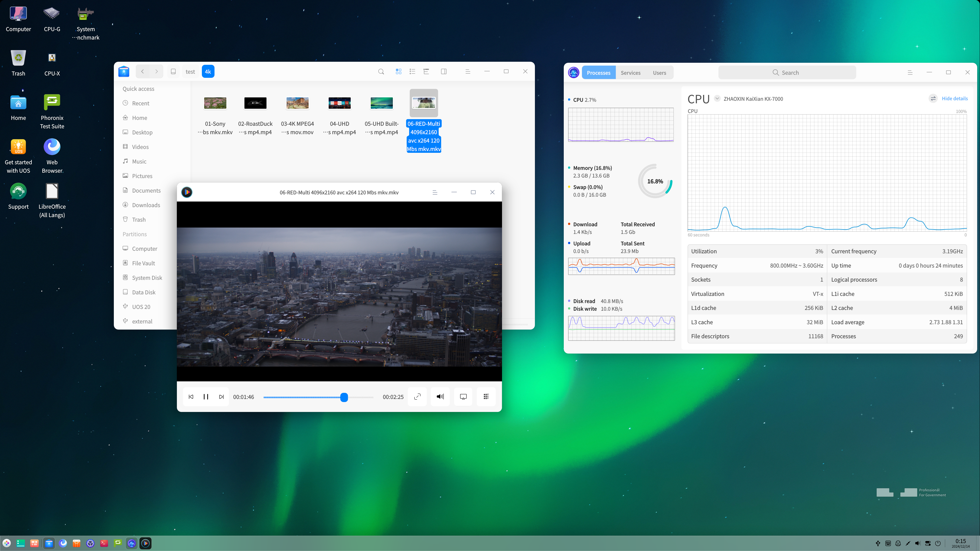Click the Hide details link

tap(954, 98)
